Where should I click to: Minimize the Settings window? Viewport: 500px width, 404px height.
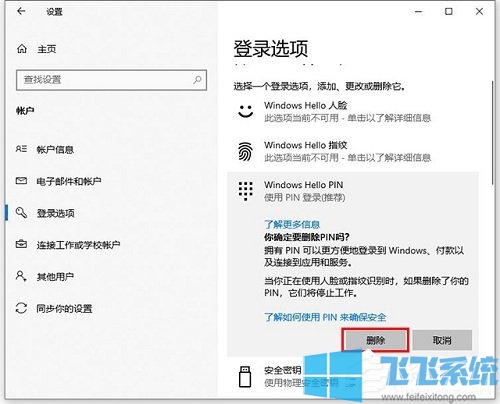(x=419, y=11)
